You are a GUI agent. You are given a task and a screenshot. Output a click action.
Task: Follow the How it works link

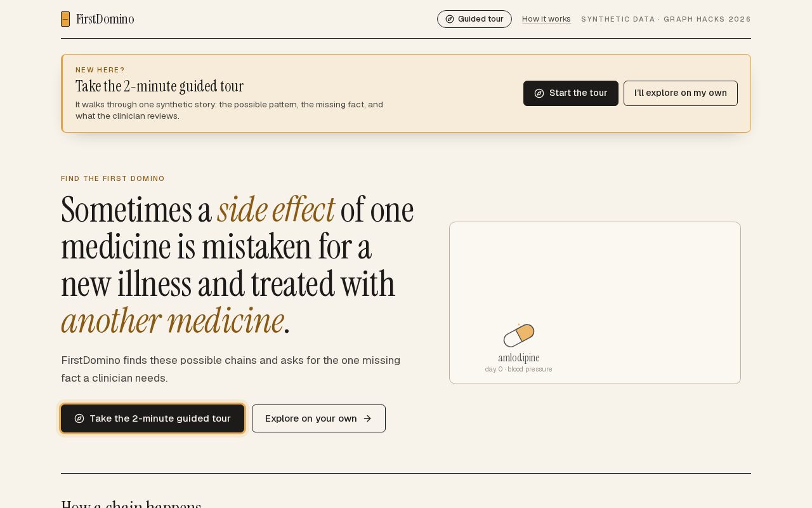(x=546, y=19)
